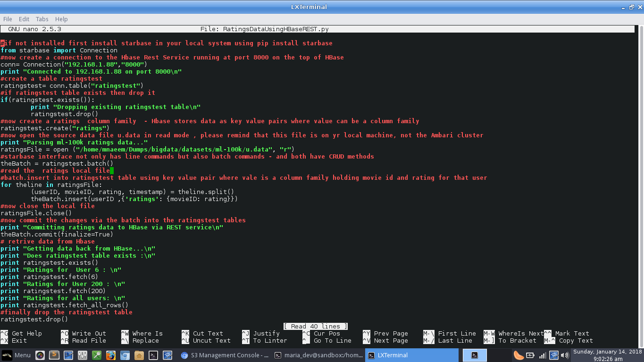Launch Chromium from the taskbar
Viewport: 644px width, 362px height.
(125, 355)
